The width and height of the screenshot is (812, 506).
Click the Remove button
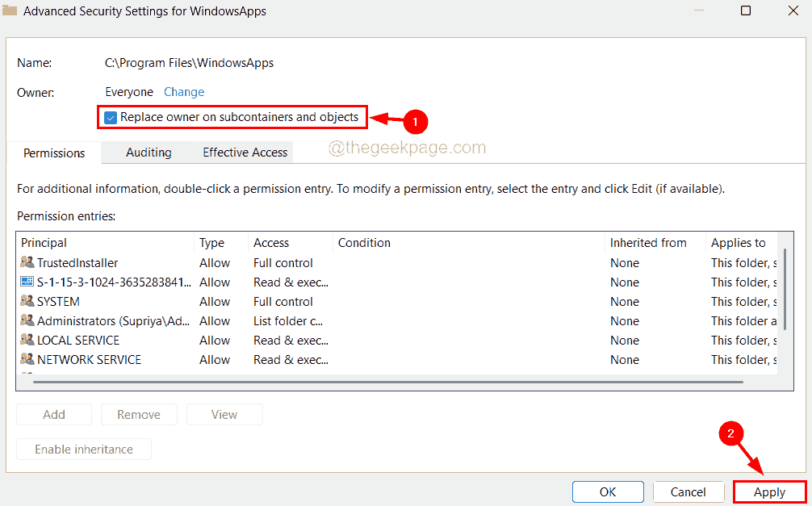click(139, 414)
